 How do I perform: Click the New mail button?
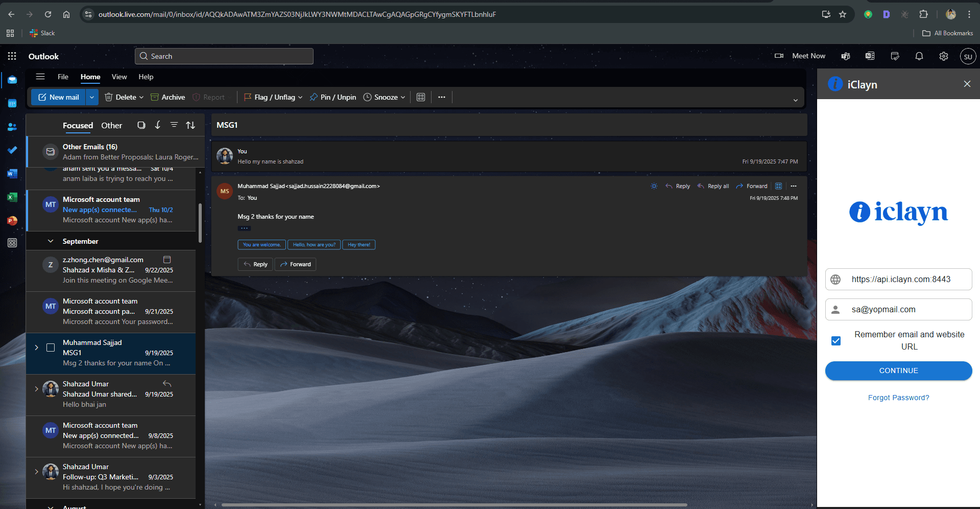(58, 97)
